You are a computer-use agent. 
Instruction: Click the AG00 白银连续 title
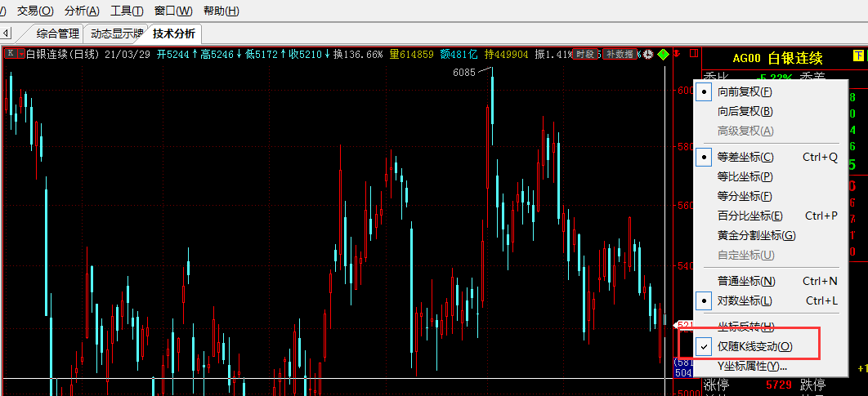(777, 57)
